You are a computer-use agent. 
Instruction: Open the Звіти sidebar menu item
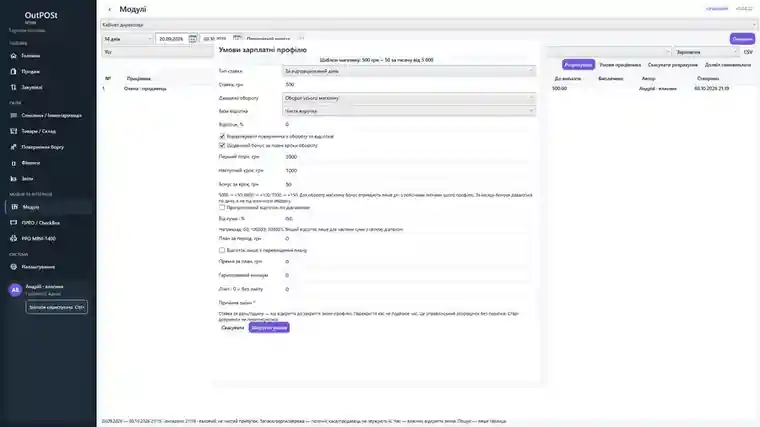point(27,178)
